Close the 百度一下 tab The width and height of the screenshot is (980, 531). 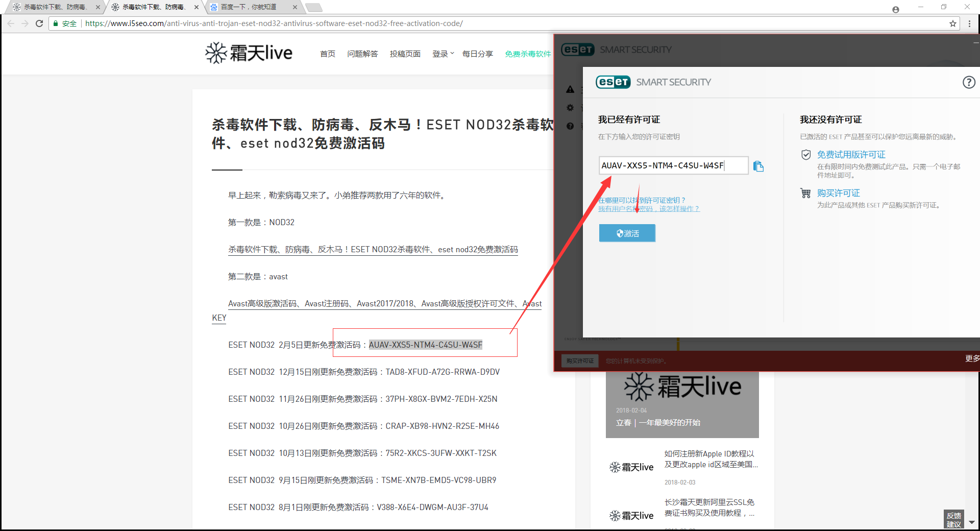point(295,7)
